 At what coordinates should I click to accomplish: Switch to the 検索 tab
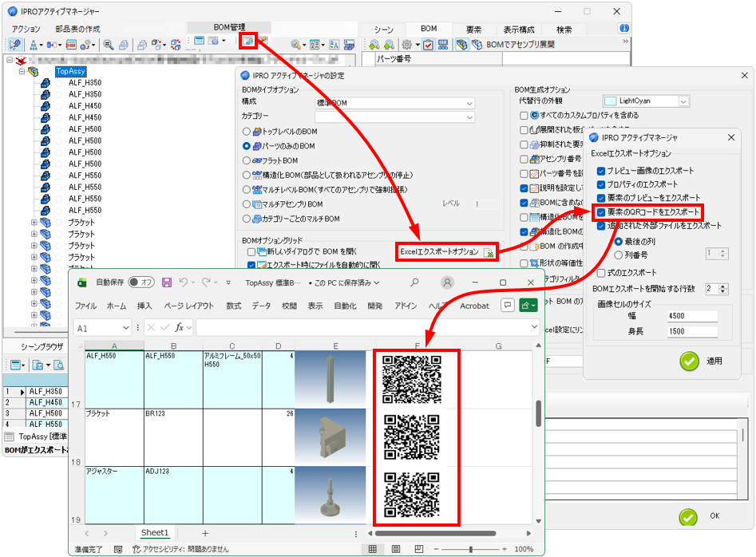pyautogui.click(x=564, y=30)
